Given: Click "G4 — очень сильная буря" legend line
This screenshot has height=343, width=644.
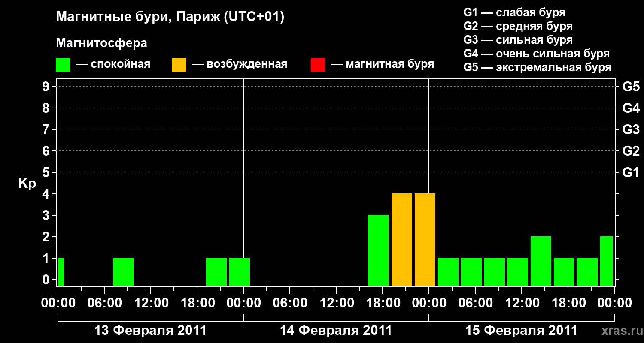Looking at the screenshot, I should point(537,54).
